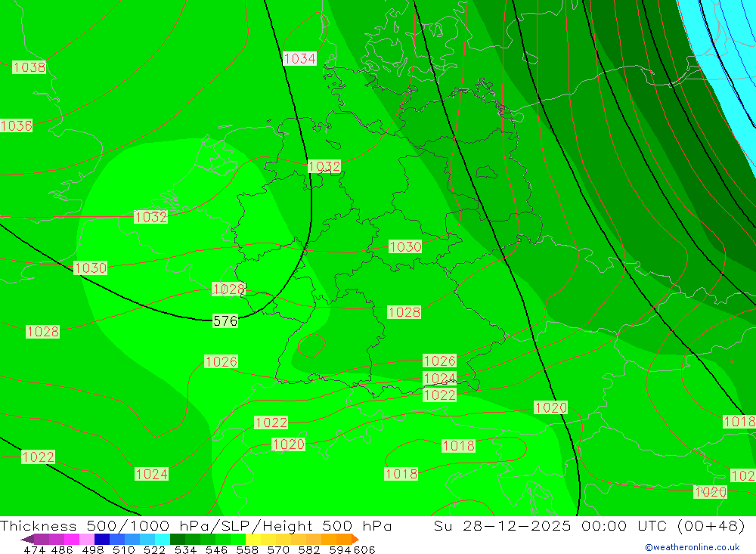Click the 558 legend value
Screen dimensions: 756x554
tap(247, 550)
